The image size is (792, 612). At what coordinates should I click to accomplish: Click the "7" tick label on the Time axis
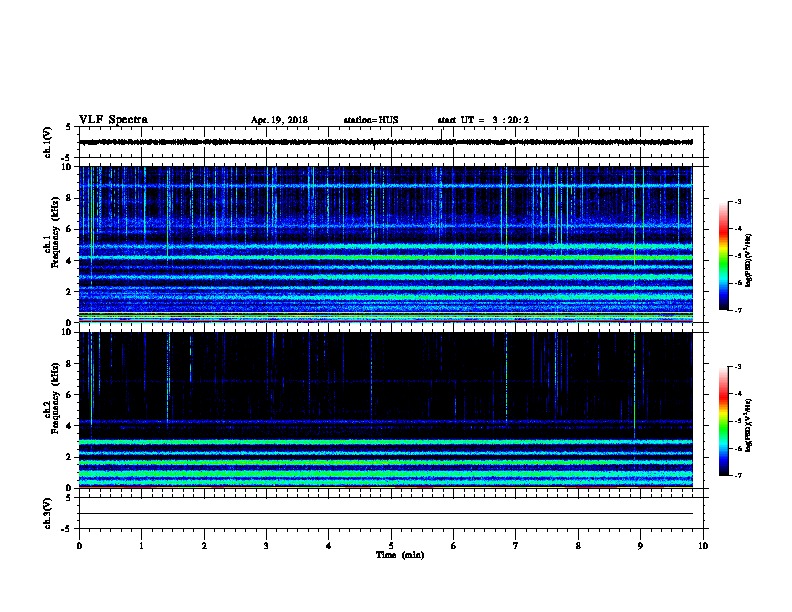point(516,546)
